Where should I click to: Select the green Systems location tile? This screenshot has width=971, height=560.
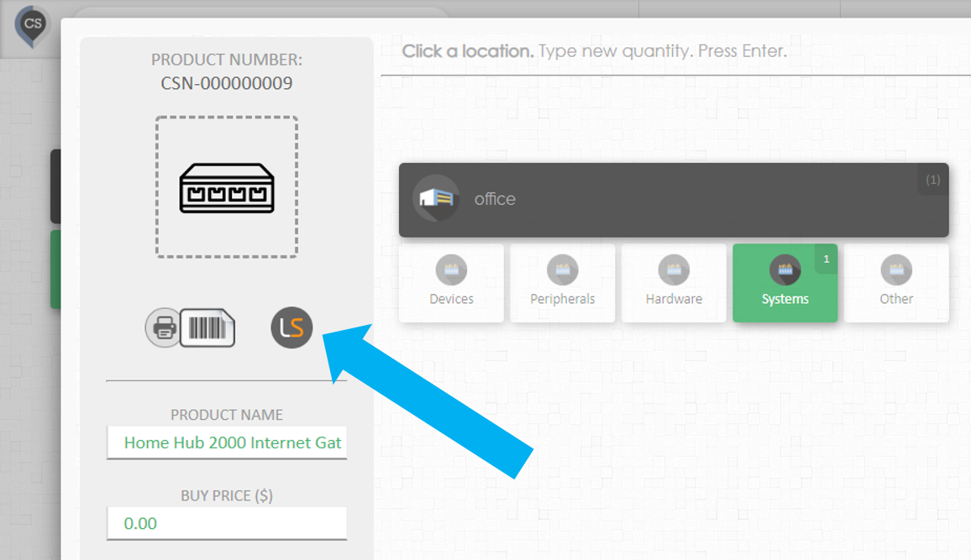pyautogui.click(x=785, y=283)
